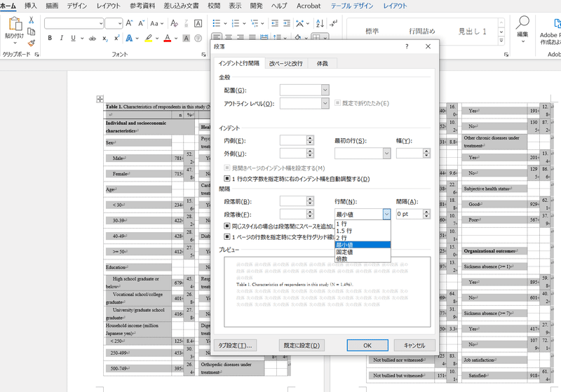Click the Cut scissors icon
Image resolution: width=561 pixels, height=392 pixels.
(31, 20)
